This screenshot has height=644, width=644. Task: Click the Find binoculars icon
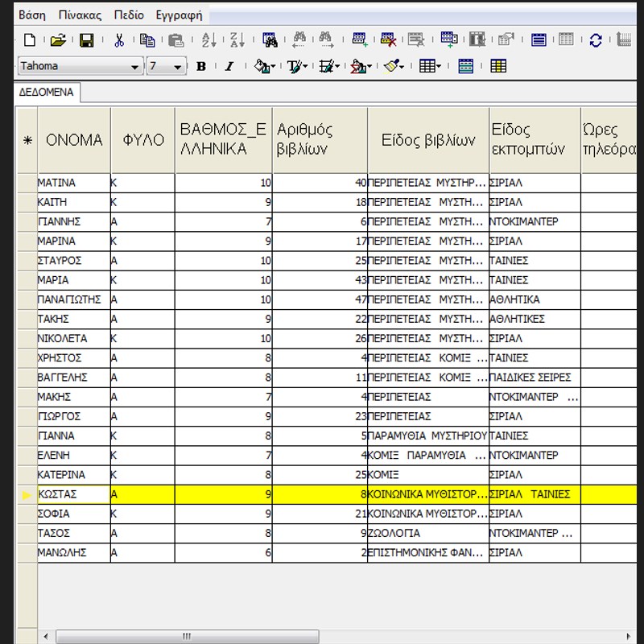tap(270, 40)
